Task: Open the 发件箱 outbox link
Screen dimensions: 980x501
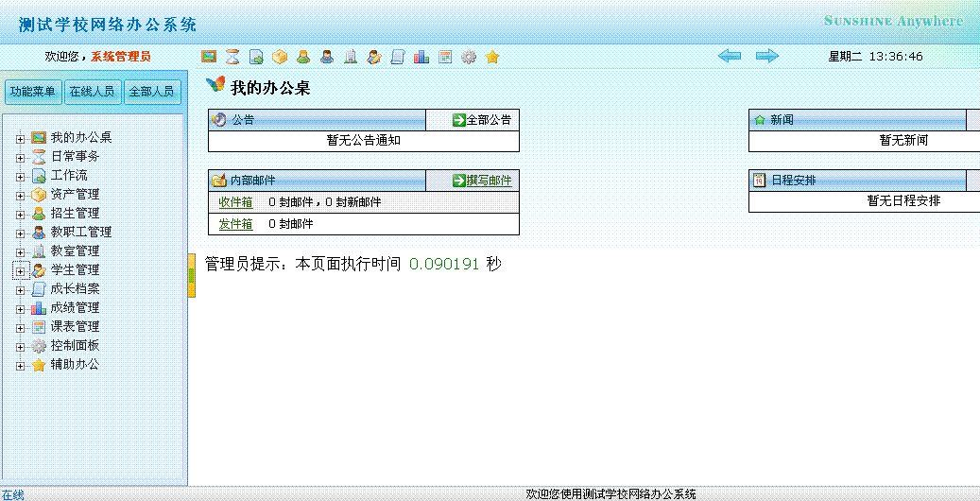Action: pyautogui.click(x=235, y=224)
